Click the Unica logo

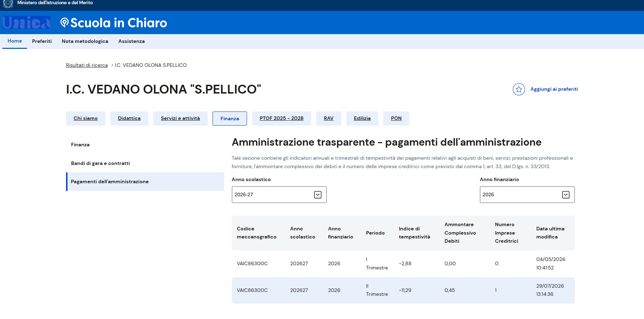(x=26, y=23)
